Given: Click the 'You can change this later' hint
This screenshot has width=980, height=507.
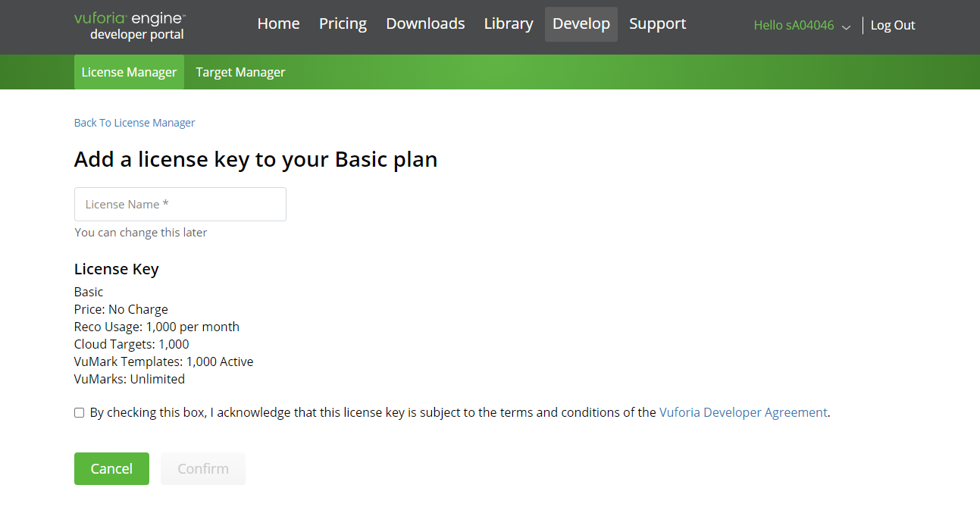Looking at the screenshot, I should 141,233.
